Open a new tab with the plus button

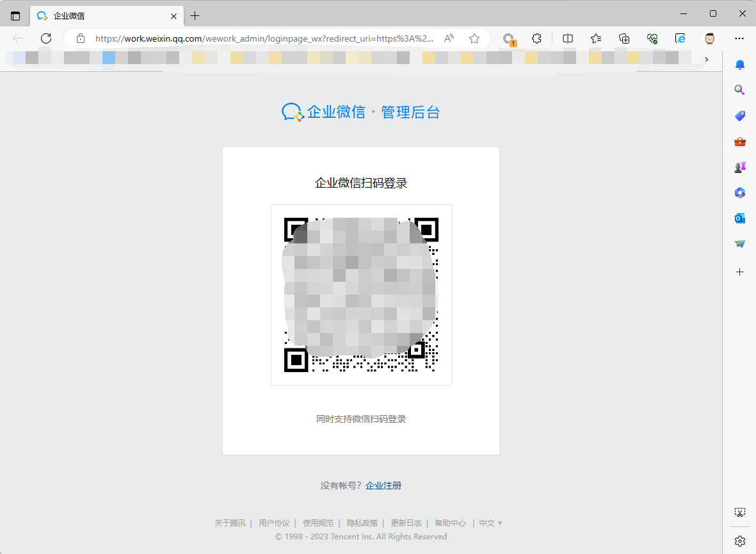195,16
